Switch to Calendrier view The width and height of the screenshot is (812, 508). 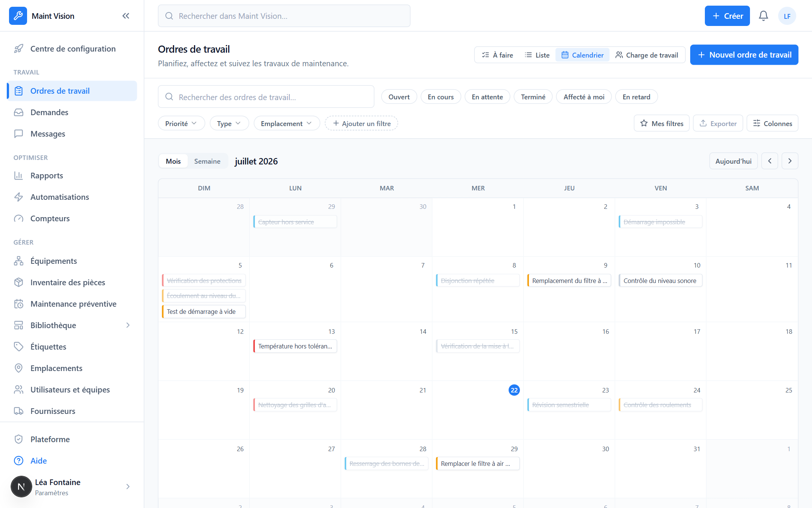coord(582,55)
